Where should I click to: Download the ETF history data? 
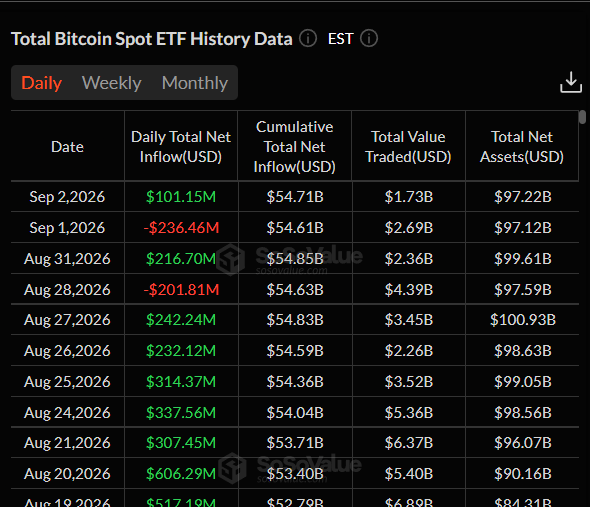[571, 82]
